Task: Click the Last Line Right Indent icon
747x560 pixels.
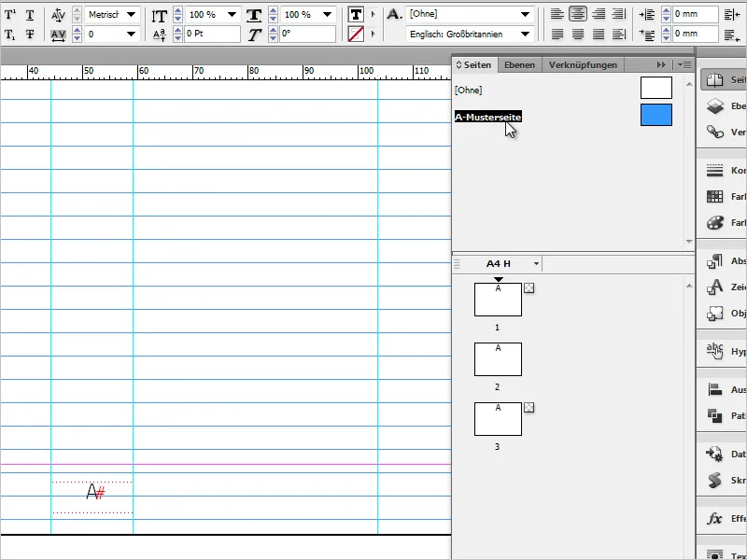Action: pyautogui.click(x=732, y=35)
